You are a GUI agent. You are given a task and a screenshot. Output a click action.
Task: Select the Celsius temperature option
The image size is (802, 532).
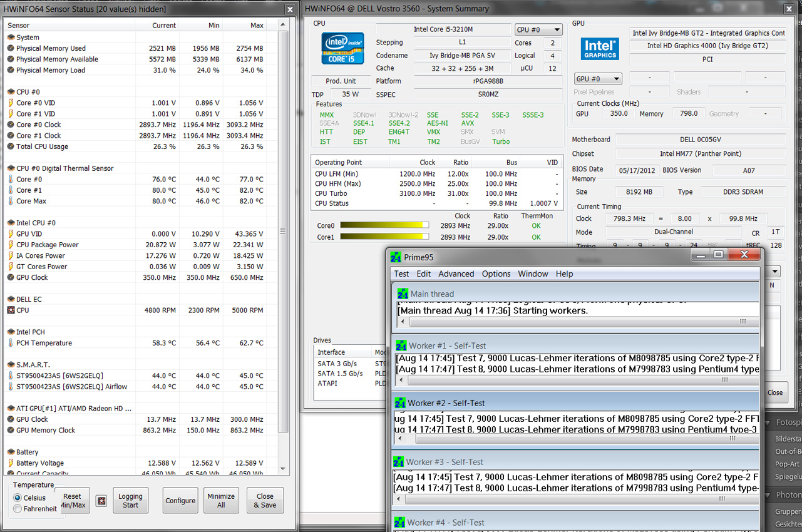(18, 498)
